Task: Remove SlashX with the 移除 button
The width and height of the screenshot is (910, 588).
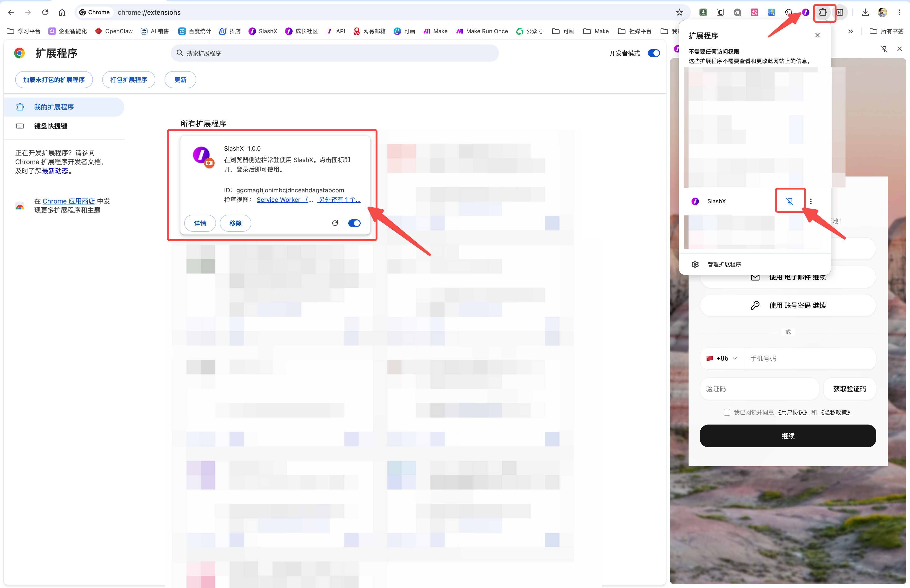Action: (x=235, y=223)
